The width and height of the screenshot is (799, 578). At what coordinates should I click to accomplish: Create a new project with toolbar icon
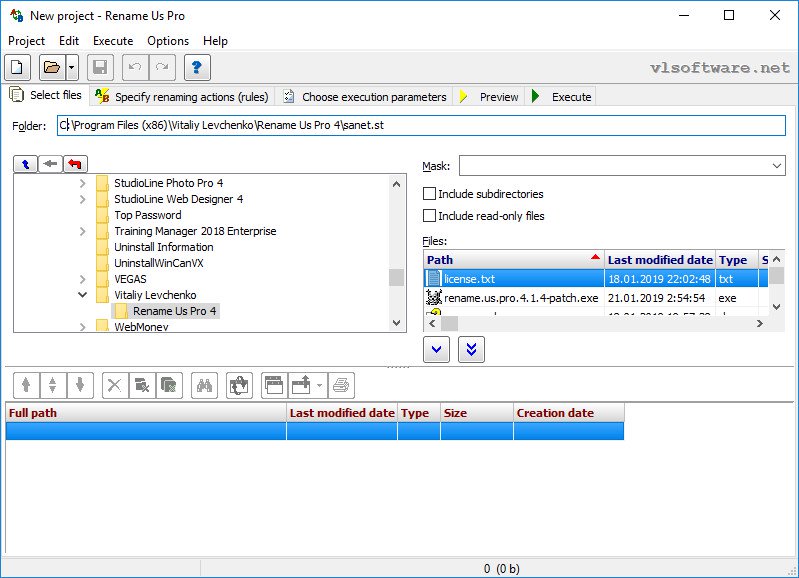click(17, 67)
